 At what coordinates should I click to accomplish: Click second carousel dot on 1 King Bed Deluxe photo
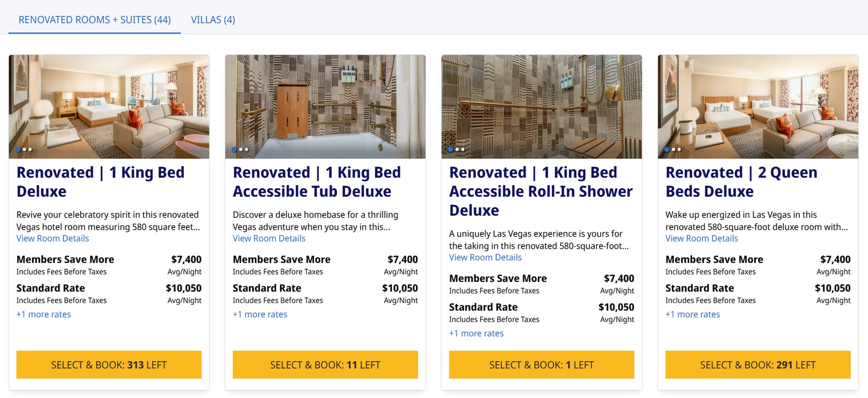coord(24,149)
